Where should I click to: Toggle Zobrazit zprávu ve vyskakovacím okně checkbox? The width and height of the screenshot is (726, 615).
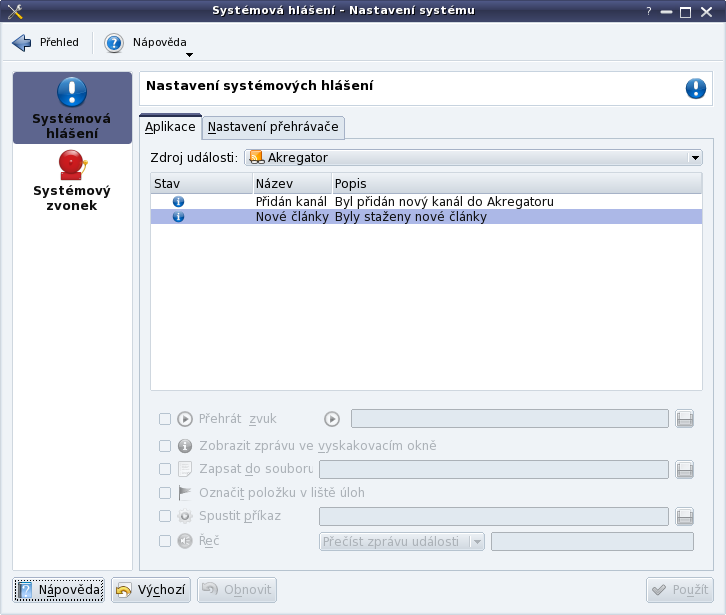click(165, 446)
